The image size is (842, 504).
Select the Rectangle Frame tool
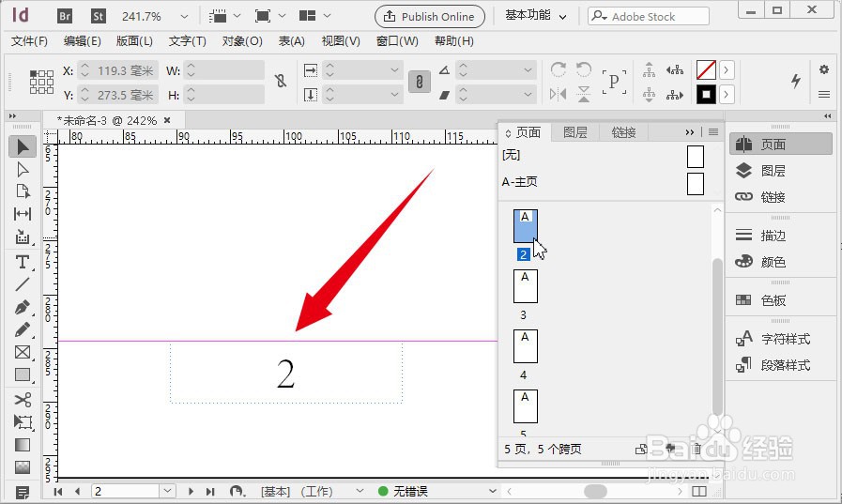click(23, 352)
